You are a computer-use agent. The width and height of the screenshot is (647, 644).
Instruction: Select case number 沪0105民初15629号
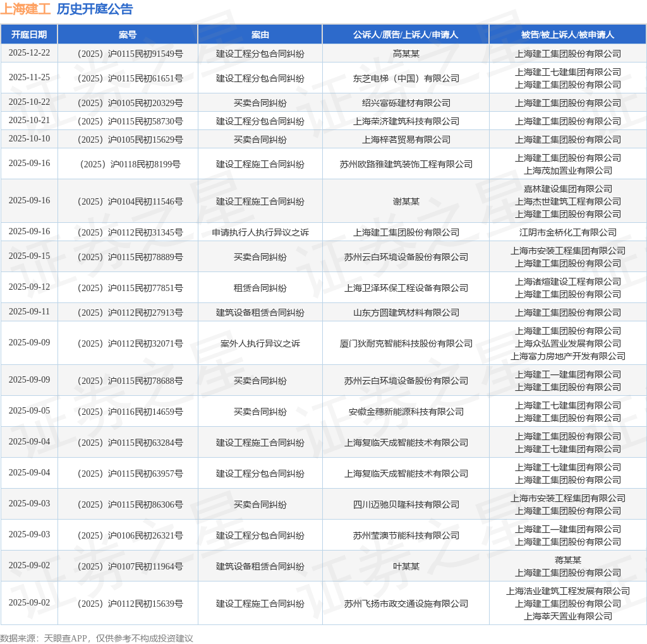(130, 140)
